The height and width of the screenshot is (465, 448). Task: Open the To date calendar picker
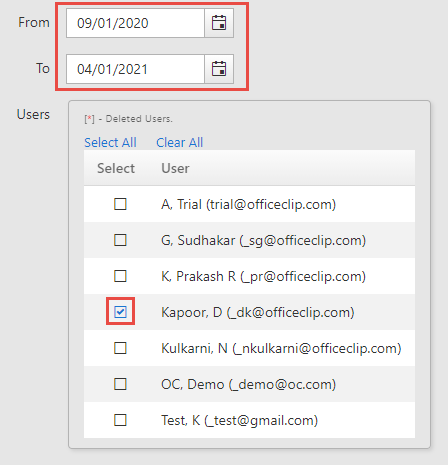tap(219, 69)
